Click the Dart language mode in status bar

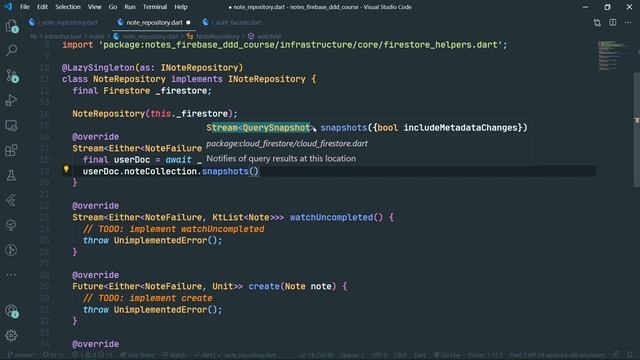click(x=420, y=355)
